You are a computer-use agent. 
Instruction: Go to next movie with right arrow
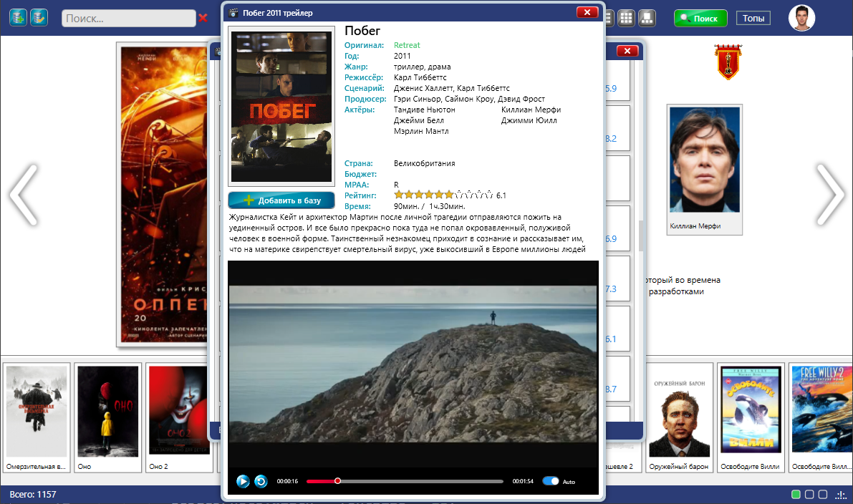coord(831,195)
